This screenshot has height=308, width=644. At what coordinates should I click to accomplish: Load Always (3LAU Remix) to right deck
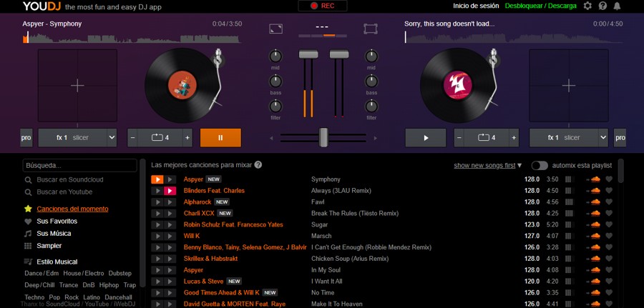pos(170,191)
